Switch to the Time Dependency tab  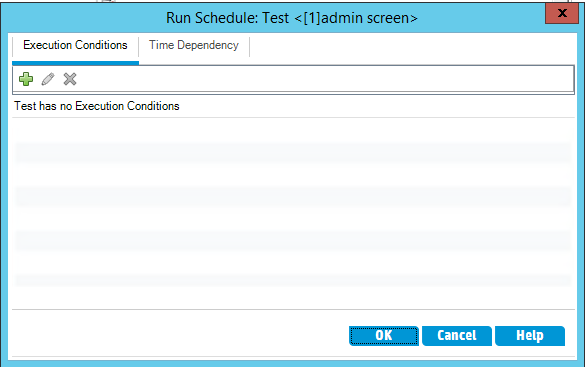194,45
